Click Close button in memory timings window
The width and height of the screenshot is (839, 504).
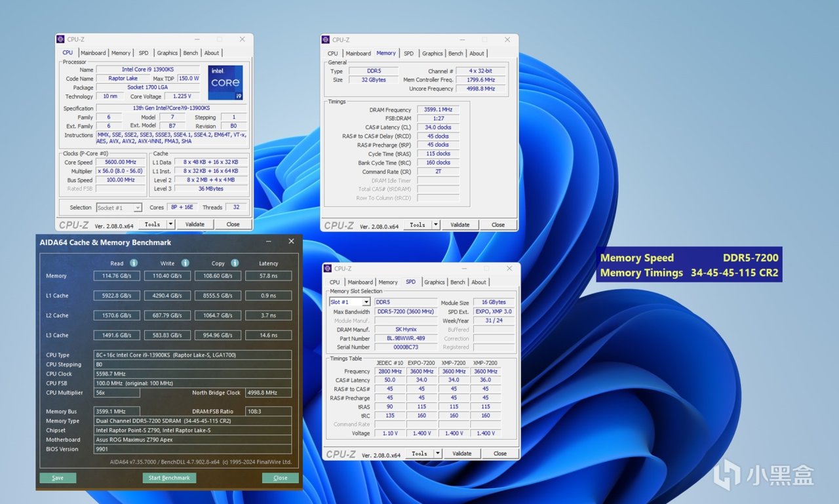click(x=498, y=225)
